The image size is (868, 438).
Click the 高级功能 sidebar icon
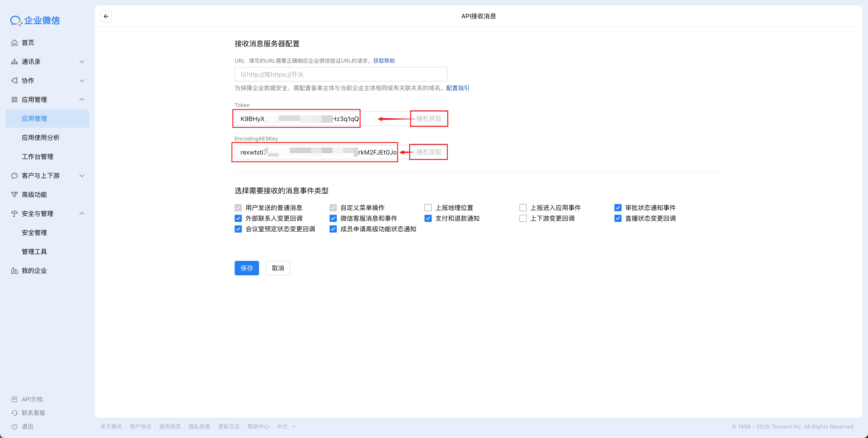click(x=14, y=195)
